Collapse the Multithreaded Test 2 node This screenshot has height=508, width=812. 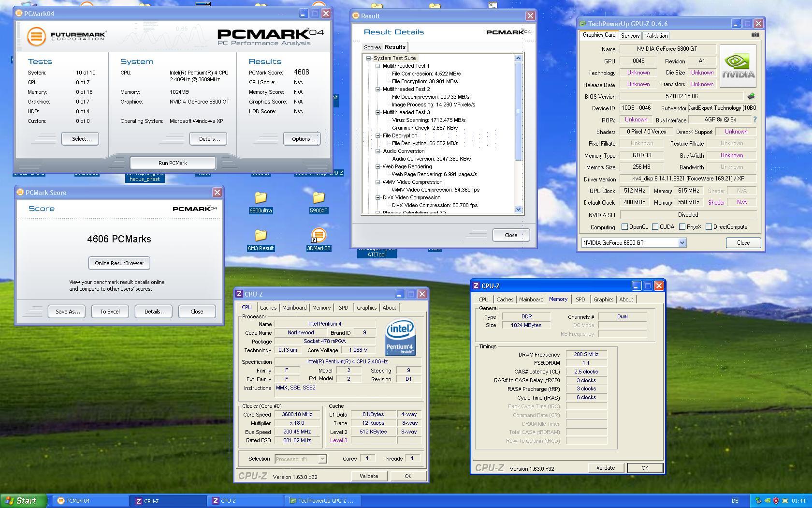(x=378, y=89)
